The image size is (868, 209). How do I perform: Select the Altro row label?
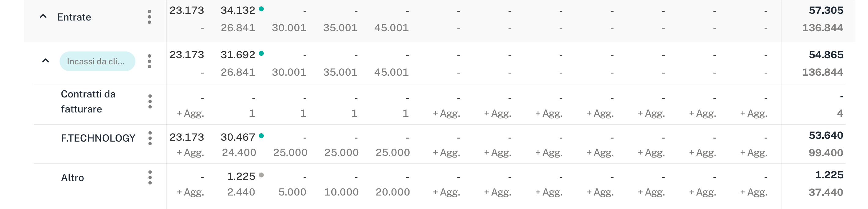pos(72,178)
